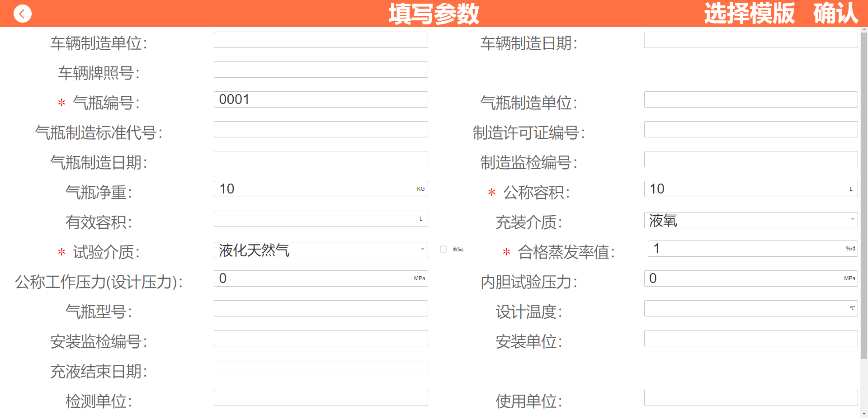The height and width of the screenshot is (420, 868).
Task: Go back using the circular arrow icon
Action: 22,14
